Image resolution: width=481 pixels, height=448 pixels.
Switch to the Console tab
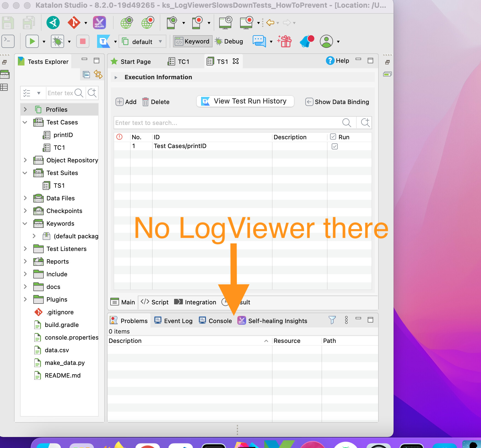[215, 321]
